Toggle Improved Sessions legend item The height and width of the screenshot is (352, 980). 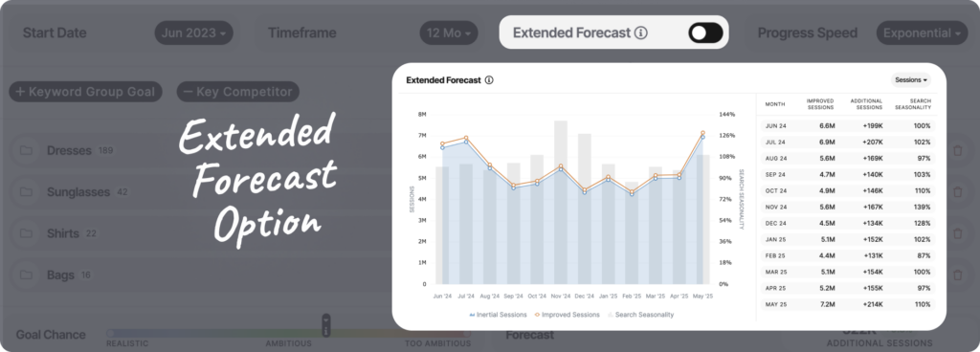567,315
